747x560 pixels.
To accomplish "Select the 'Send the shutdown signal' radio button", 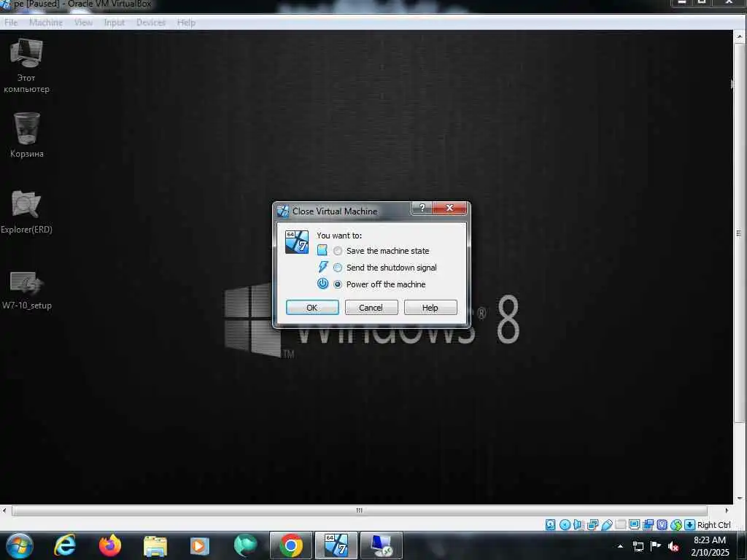I will 338,268.
